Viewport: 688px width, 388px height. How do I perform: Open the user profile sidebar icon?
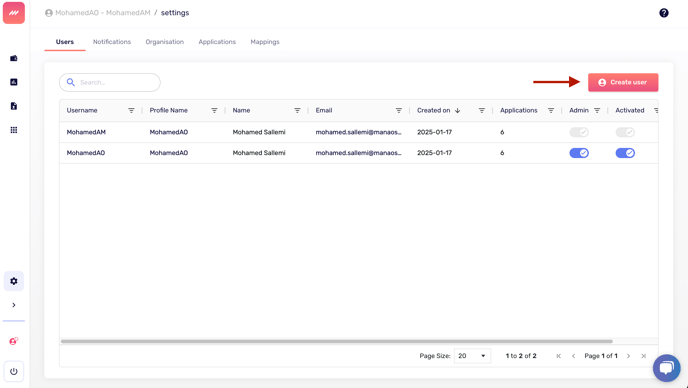[x=14, y=341]
